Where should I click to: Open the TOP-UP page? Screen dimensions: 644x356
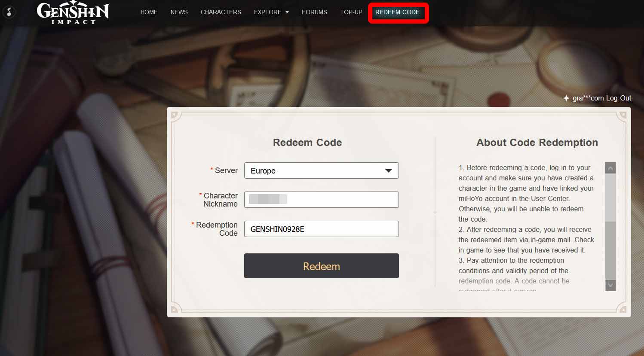tap(351, 12)
